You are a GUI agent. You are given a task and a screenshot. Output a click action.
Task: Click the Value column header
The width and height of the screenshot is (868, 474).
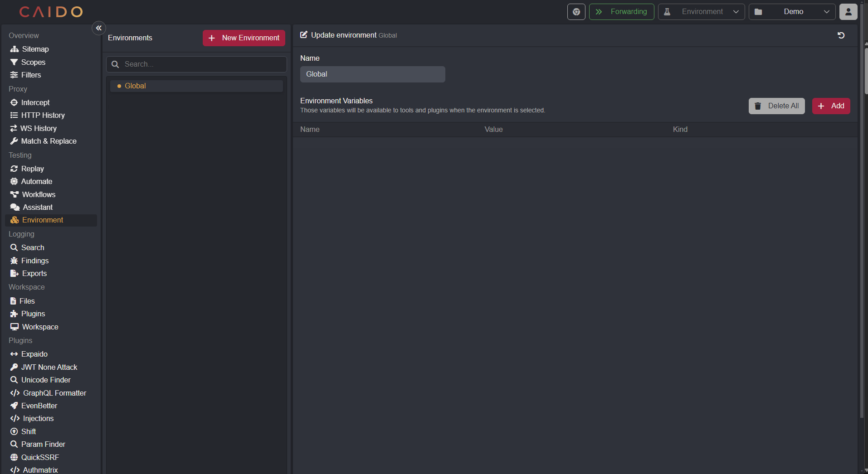[x=493, y=130]
